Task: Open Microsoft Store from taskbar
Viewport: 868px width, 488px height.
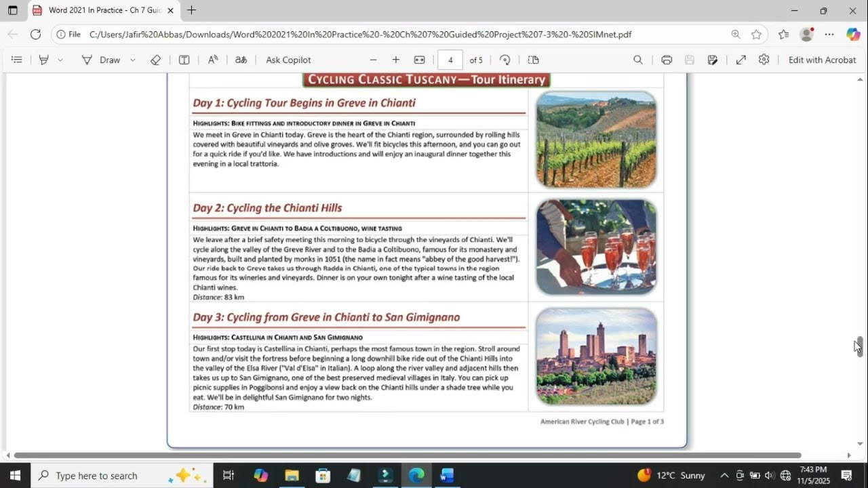Action: tap(323, 475)
